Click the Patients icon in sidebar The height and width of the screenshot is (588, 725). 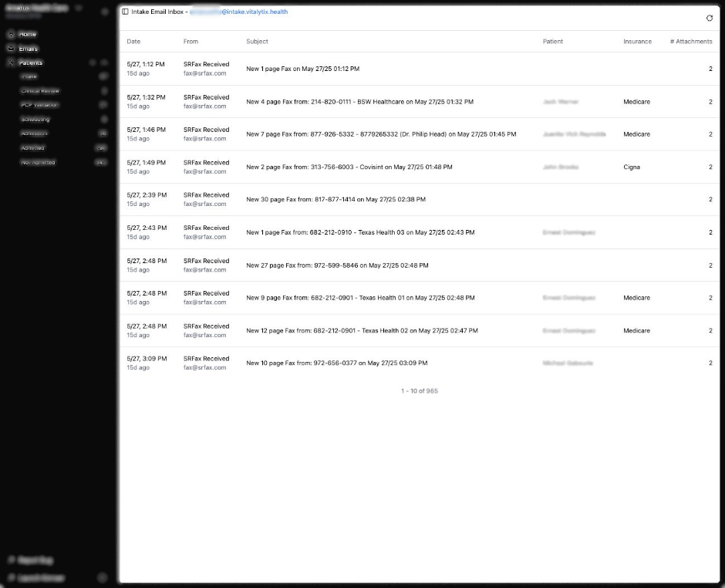pos(10,63)
